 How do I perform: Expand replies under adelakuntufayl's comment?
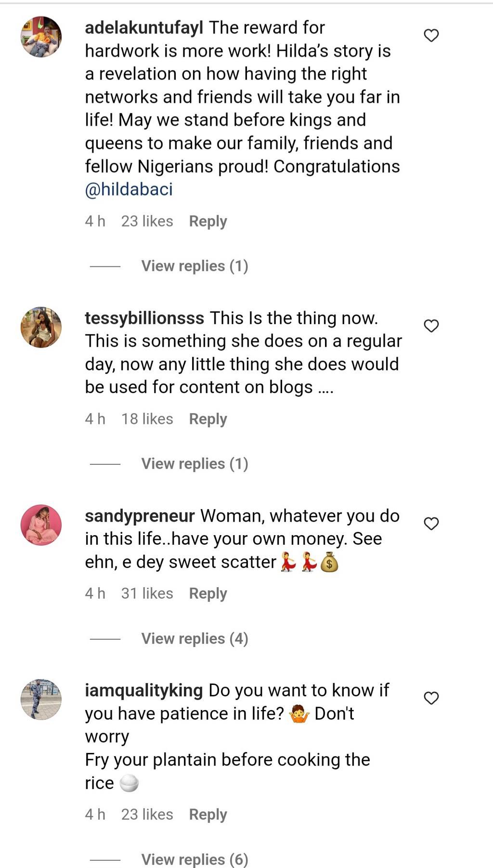coord(194,266)
